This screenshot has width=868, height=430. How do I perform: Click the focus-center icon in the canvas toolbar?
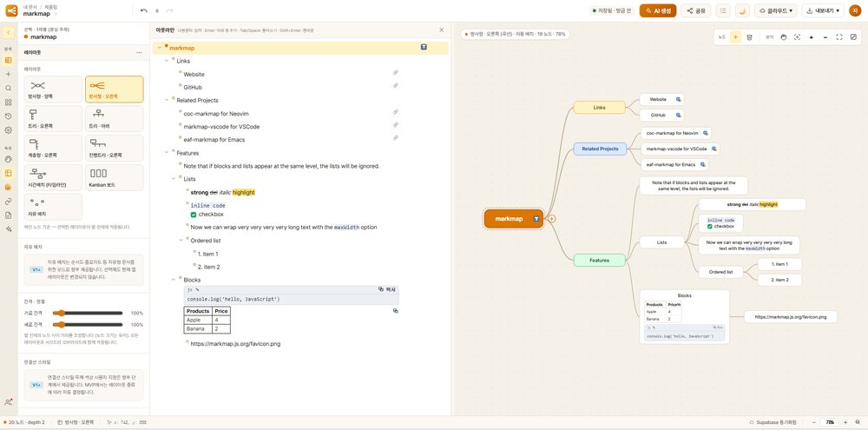[797, 37]
